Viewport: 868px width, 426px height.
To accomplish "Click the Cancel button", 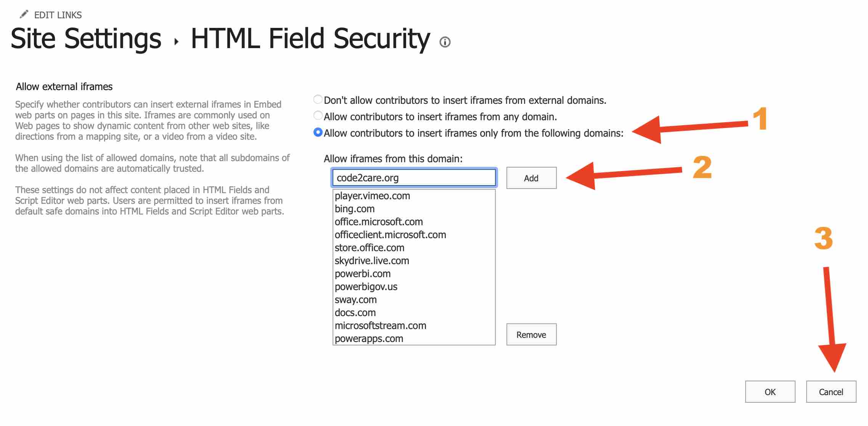I will click(x=831, y=392).
